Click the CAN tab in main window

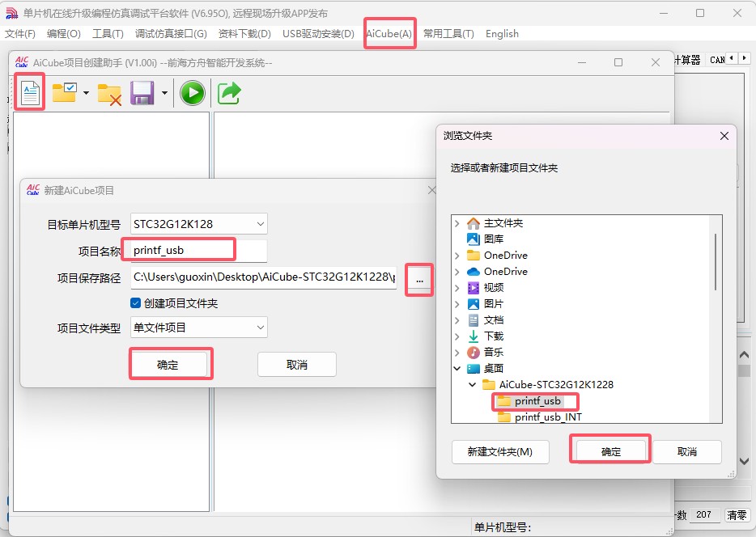click(717, 60)
